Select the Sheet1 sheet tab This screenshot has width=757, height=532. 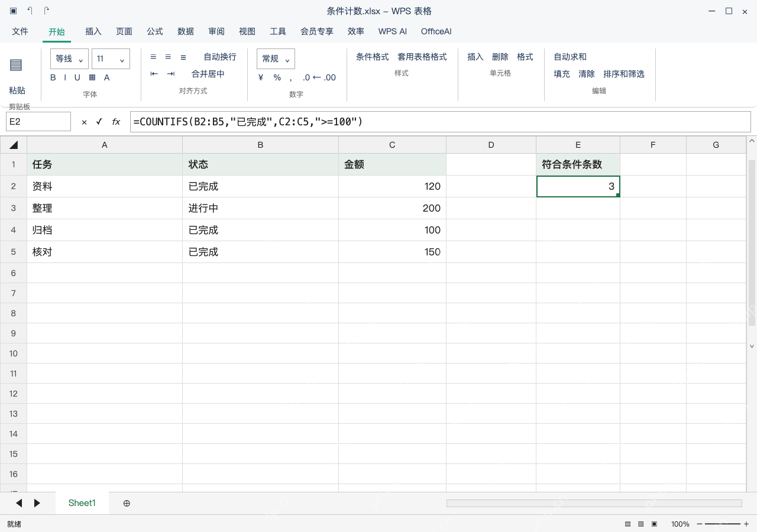click(x=82, y=503)
